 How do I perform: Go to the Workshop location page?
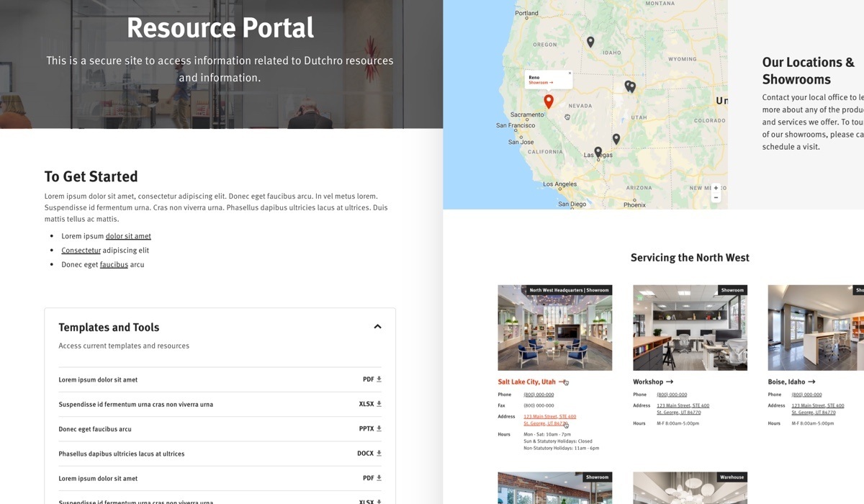click(652, 382)
